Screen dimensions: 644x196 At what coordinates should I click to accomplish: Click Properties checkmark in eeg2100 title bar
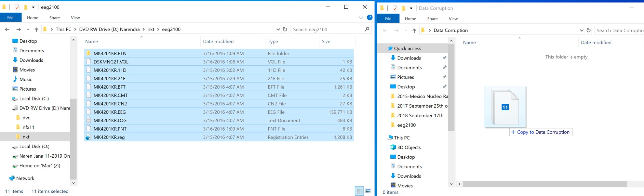point(17,7)
